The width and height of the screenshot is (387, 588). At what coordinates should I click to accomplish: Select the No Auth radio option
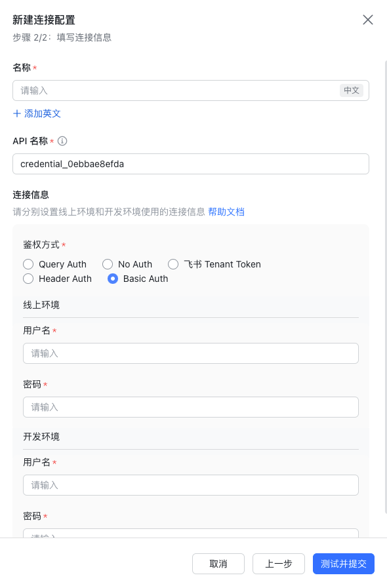(x=108, y=264)
